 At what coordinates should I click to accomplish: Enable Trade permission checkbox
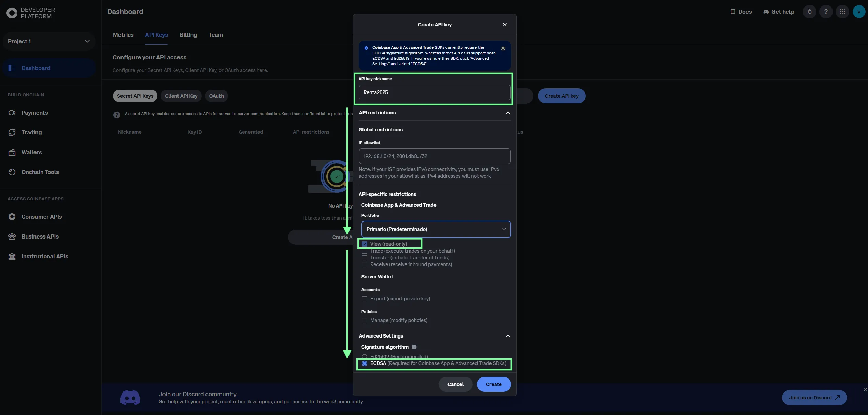(365, 251)
